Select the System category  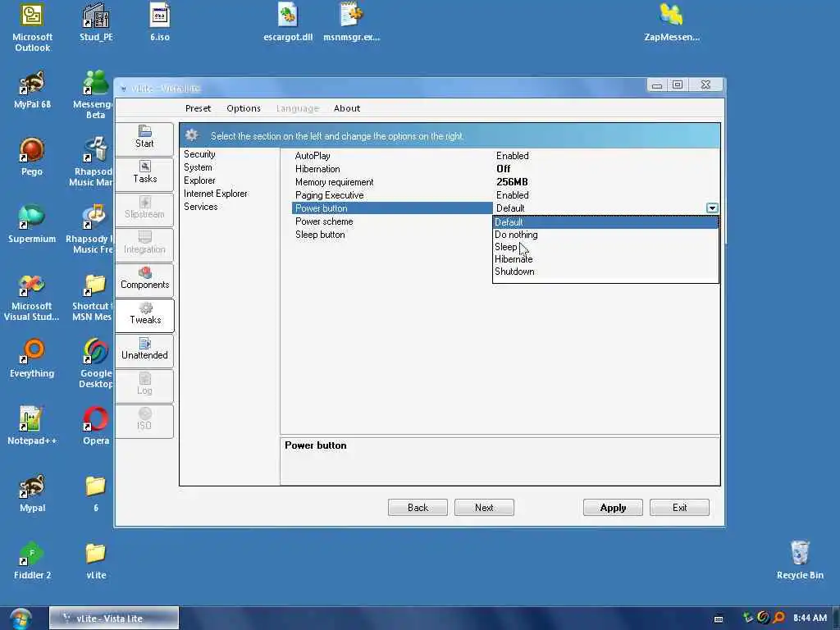(x=198, y=167)
